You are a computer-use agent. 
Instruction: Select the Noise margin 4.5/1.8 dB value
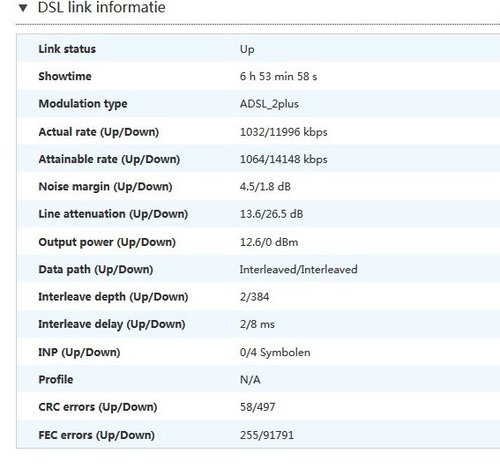point(265,186)
